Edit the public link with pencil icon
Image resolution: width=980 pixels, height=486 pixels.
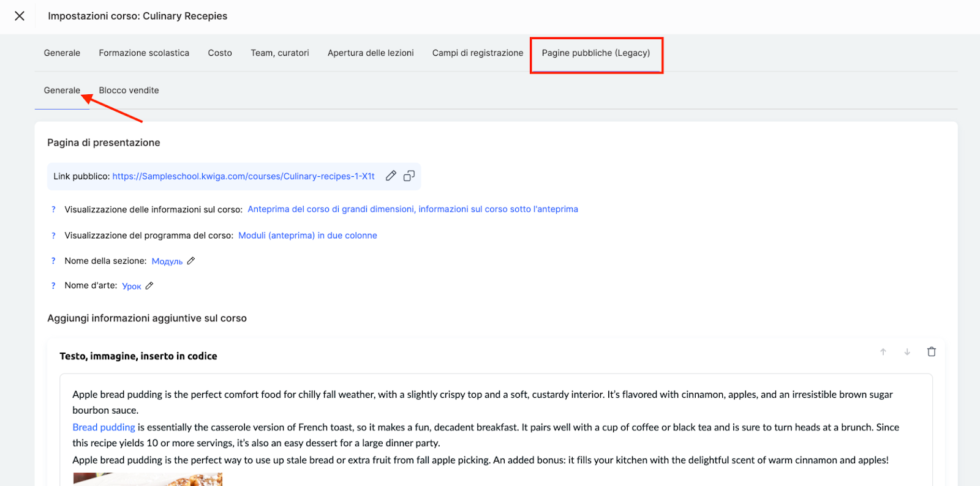pos(391,176)
